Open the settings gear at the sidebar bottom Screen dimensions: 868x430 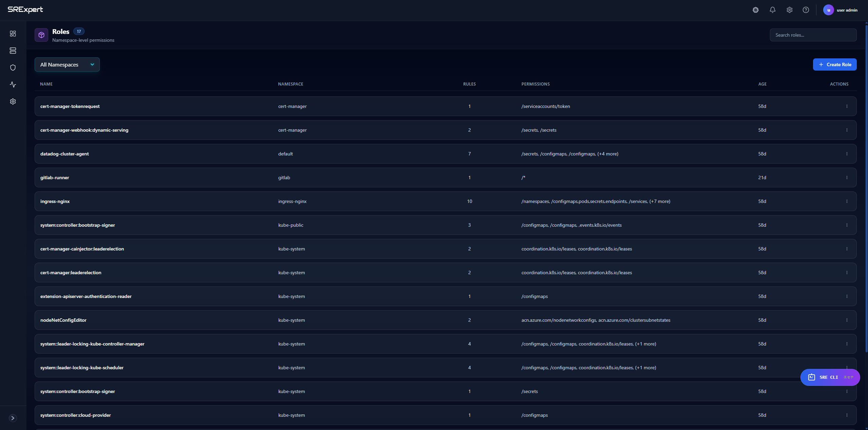(x=13, y=101)
